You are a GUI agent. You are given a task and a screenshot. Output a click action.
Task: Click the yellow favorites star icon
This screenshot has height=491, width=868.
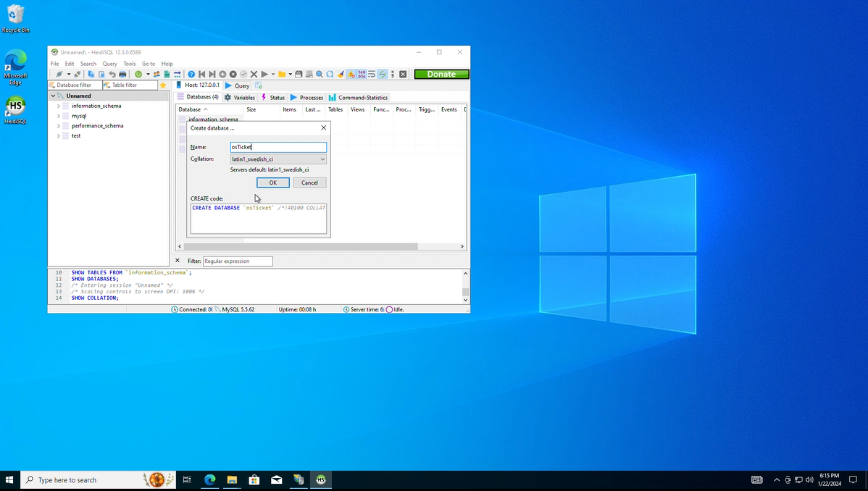click(163, 85)
